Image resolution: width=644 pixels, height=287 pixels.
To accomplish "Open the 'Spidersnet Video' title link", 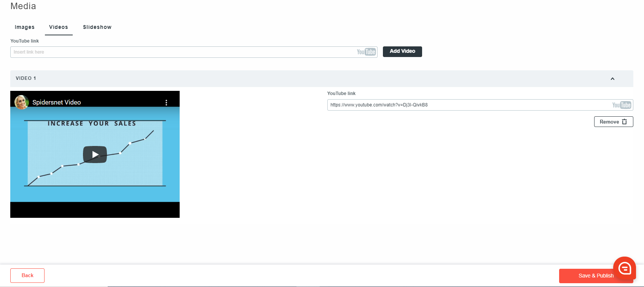I will click(x=57, y=102).
